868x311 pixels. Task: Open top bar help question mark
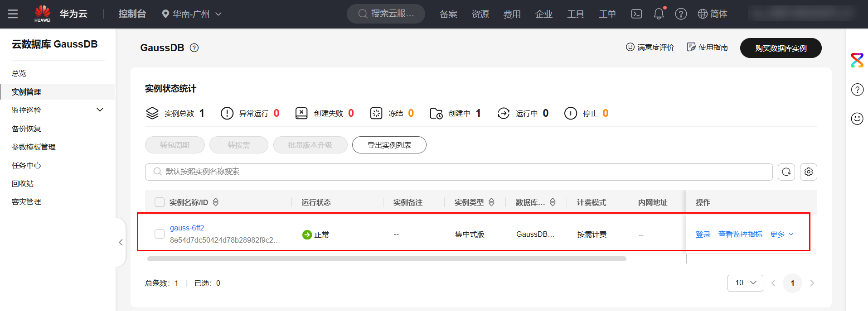[681, 14]
